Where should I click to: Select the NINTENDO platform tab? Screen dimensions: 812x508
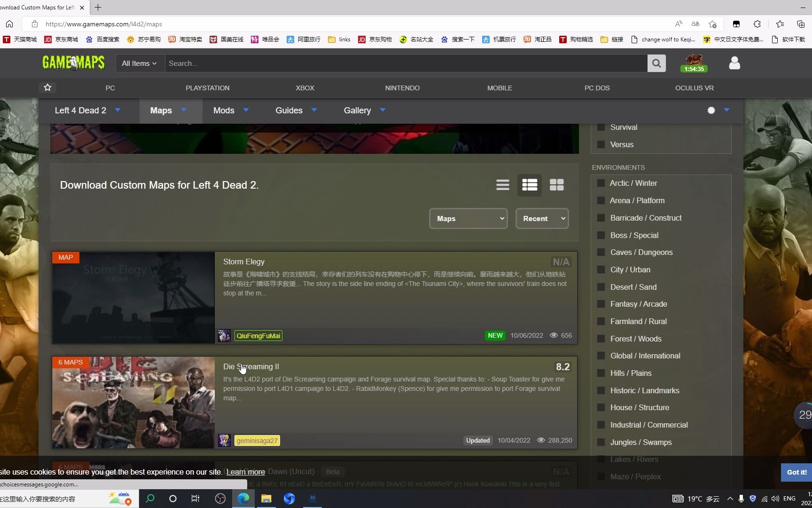tap(402, 88)
